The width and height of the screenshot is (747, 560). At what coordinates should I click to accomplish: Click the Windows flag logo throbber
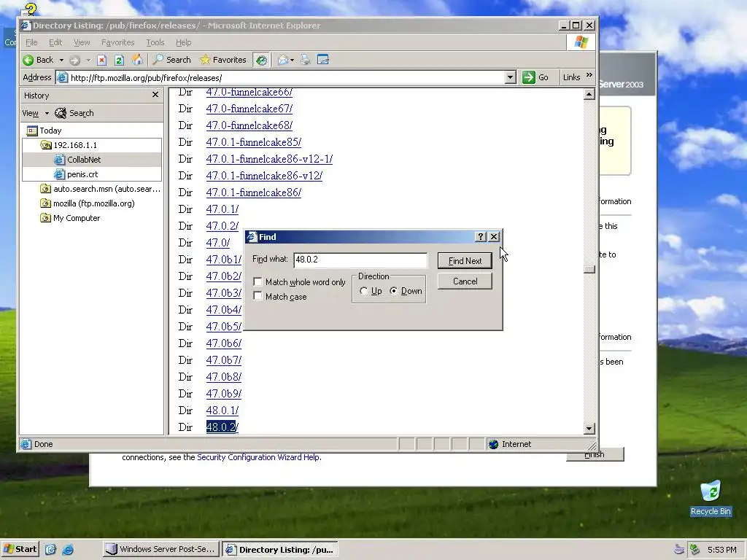coord(581,42)
